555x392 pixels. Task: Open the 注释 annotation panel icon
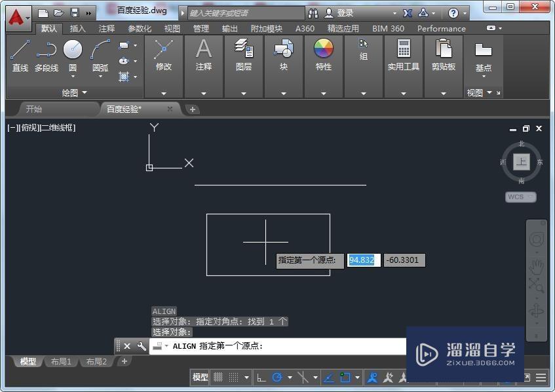coord(204,56)
